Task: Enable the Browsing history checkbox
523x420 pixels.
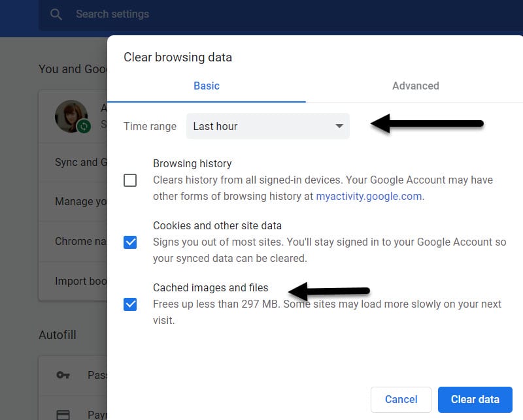Action: pyautogui.click(x=130, y=180)
